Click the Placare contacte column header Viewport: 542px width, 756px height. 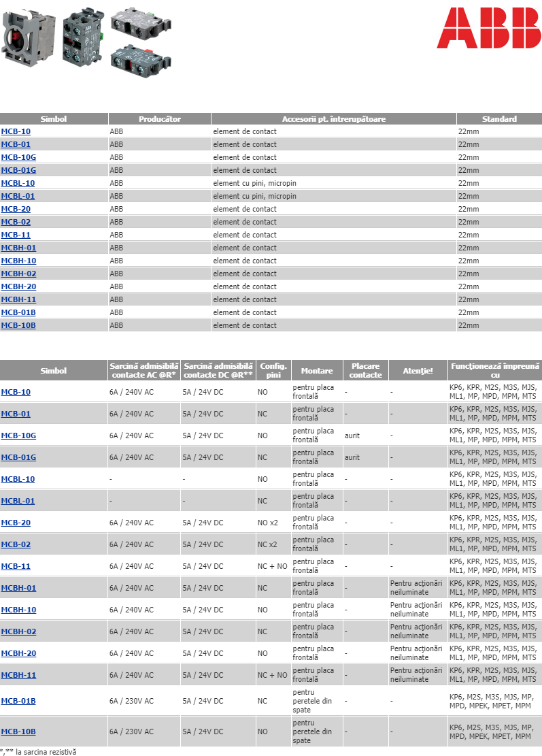[366, 370]
